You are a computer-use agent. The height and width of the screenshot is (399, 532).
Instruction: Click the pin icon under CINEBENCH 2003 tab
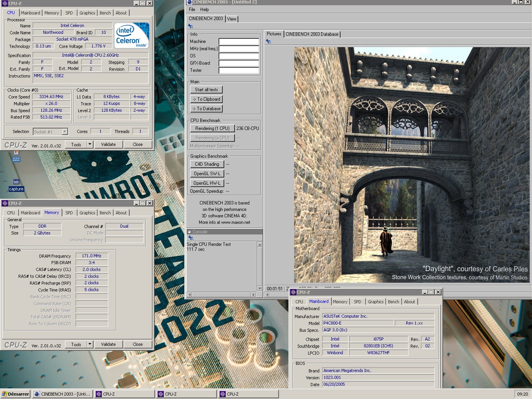[191, 26]
